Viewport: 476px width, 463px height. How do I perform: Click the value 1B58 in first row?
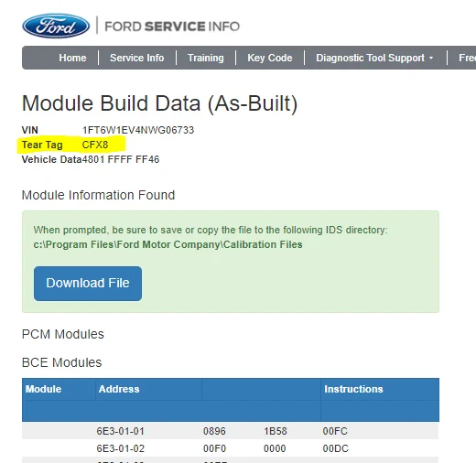coord(276,431)
